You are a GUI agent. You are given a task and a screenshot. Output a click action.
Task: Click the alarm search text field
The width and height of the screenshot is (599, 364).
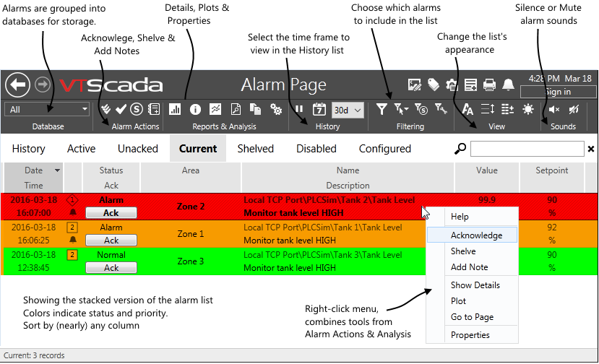(527, 149)
